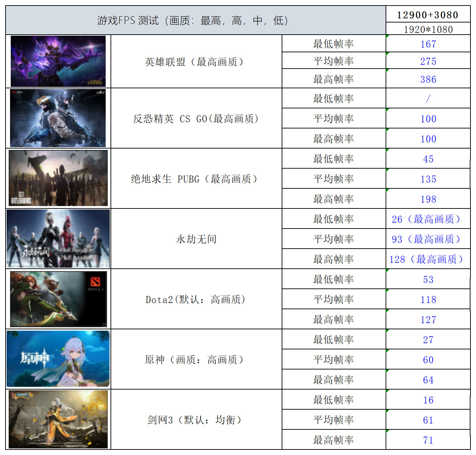Select 最高帧率 label in PUBG row

coord(334,199)
